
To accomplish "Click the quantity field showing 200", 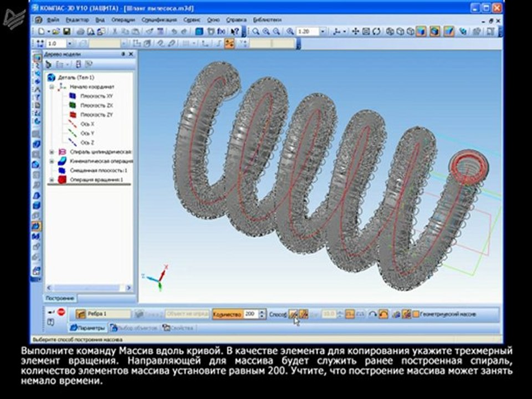I will [250, 314].
